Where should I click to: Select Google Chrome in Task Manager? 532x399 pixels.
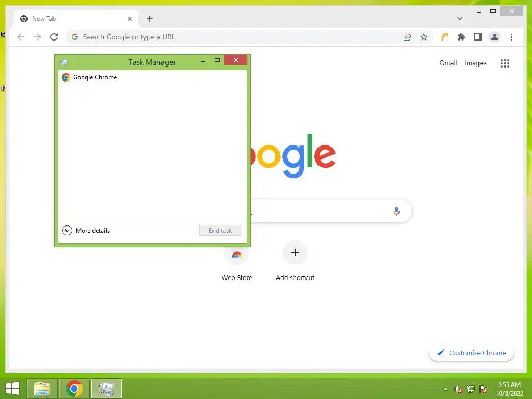(152, 77)
